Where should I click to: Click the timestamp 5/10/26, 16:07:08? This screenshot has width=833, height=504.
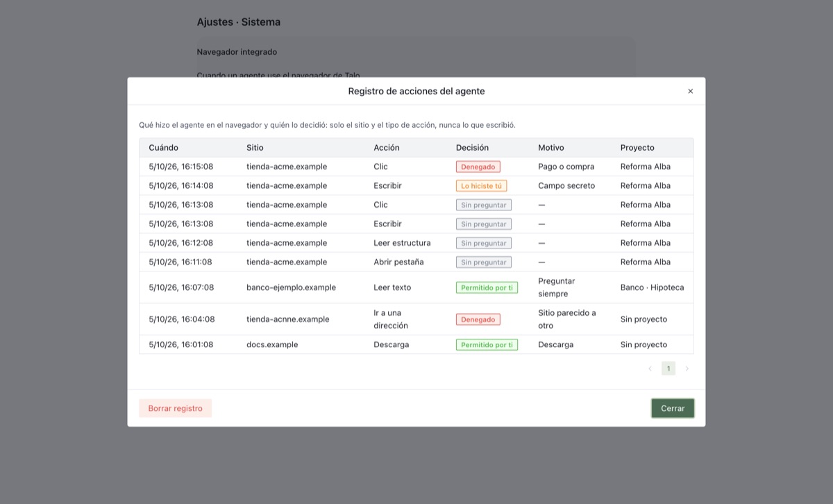[181, 287]
